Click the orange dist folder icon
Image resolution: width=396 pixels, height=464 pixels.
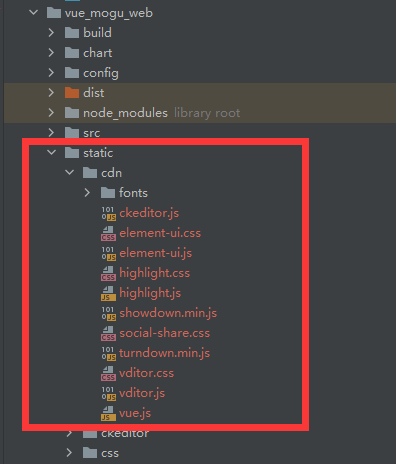(72, 93)
